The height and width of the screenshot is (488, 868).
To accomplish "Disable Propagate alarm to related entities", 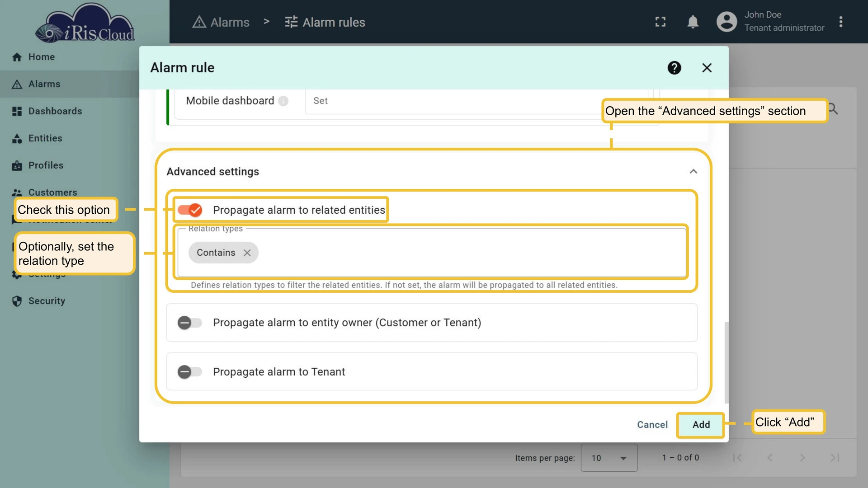I will (x=189, y=210).
